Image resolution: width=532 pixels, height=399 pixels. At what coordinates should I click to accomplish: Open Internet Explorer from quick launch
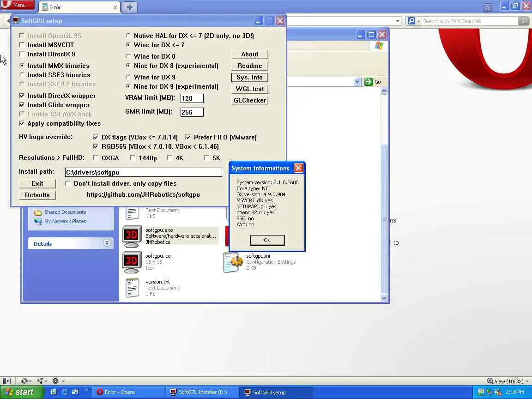click(64, 392)
